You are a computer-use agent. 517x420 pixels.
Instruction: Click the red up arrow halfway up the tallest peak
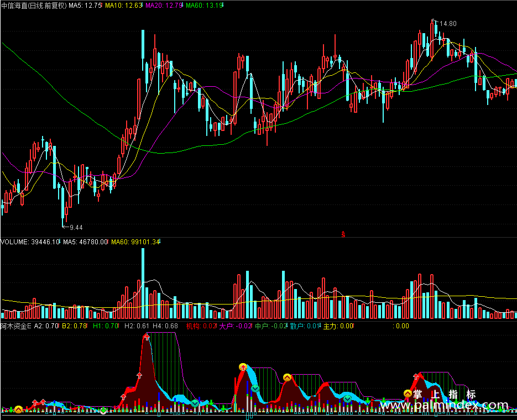tap(139, 375)
